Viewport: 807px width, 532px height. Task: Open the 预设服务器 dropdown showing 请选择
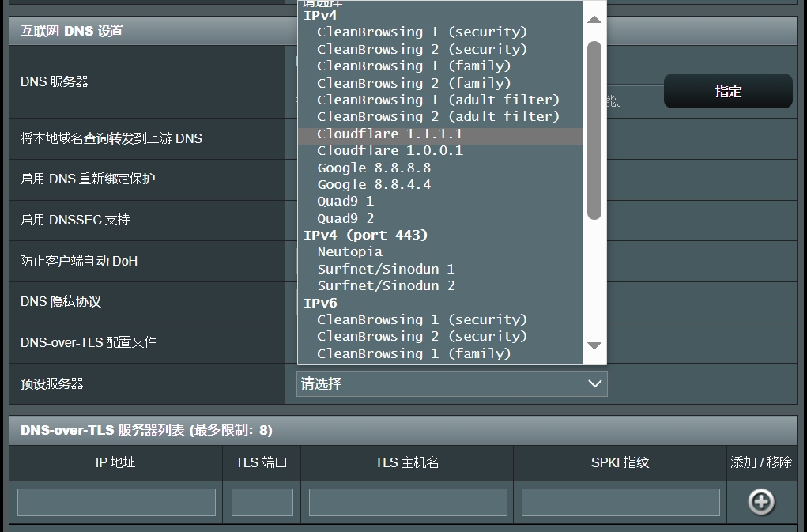(x=452, y=384)
